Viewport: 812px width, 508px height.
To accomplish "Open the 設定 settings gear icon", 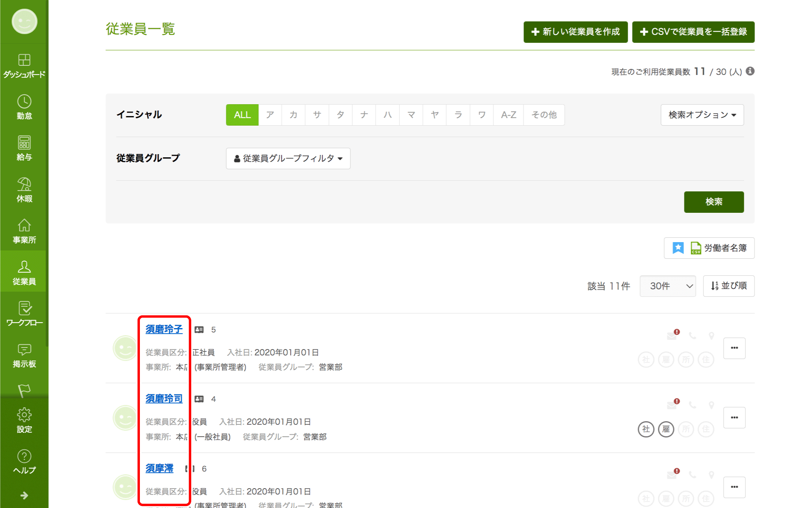I will click(24, 420).
